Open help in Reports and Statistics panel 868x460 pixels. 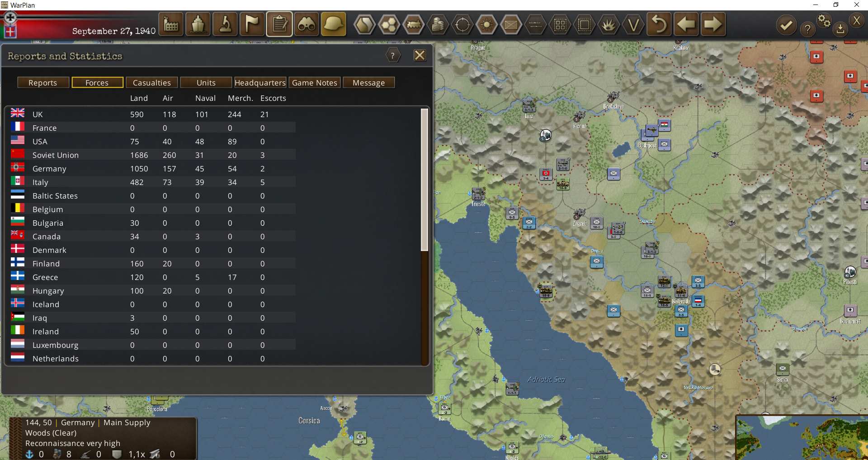[393, 56]
